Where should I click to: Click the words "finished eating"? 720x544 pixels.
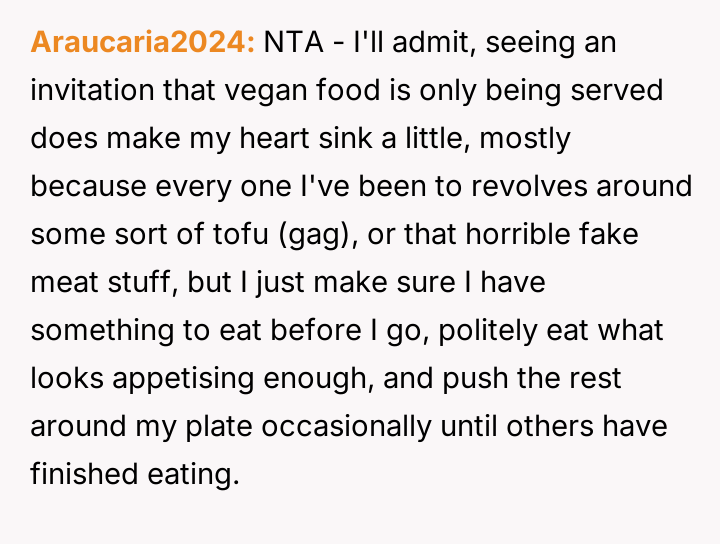135,475
